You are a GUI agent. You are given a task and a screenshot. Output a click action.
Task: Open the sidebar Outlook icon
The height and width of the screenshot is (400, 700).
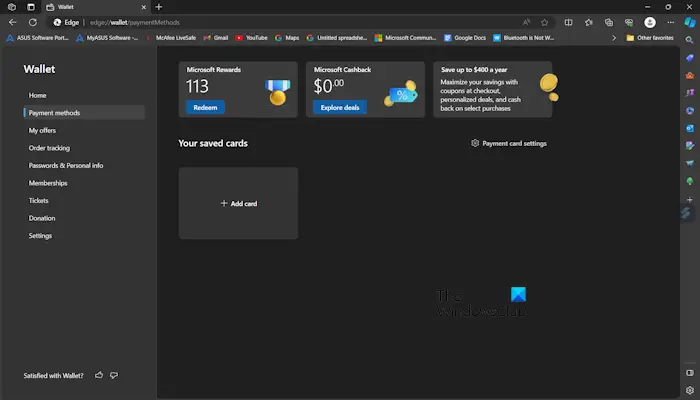click(x=690, y=128)
